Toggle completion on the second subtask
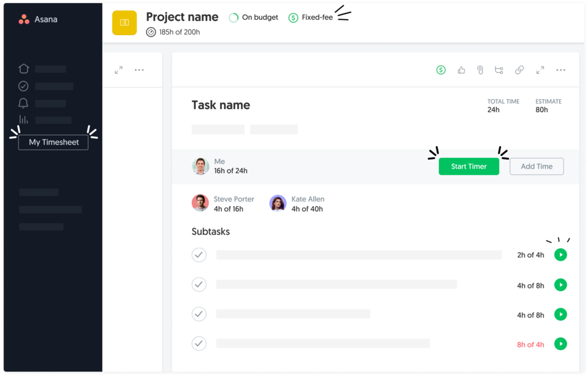Viewport: 588px width, 376px height. point(198,284)
